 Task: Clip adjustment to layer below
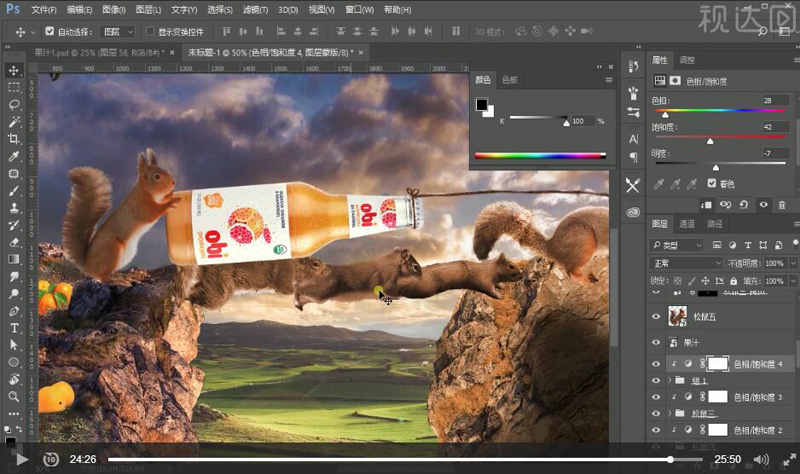coord(707,205)
